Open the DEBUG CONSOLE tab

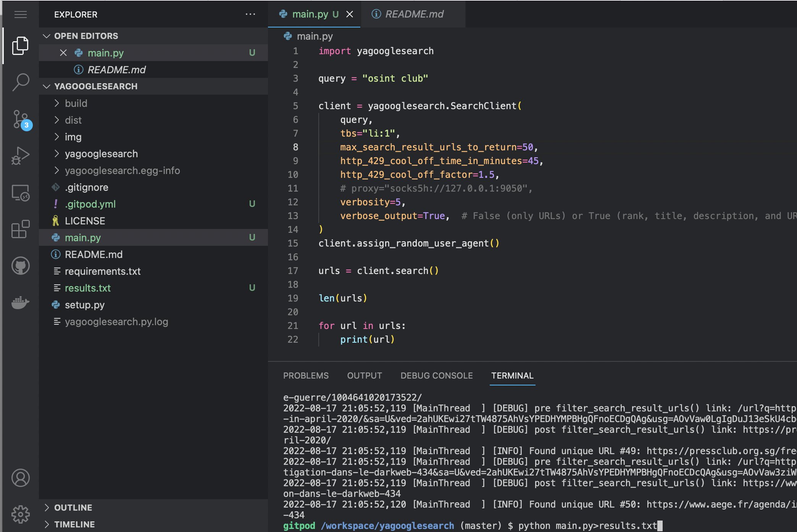click(x=436, y=376)
